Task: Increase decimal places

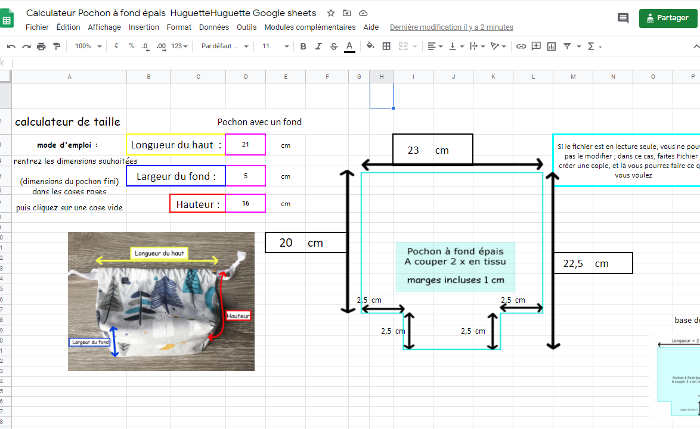Action: pos(161,46)
